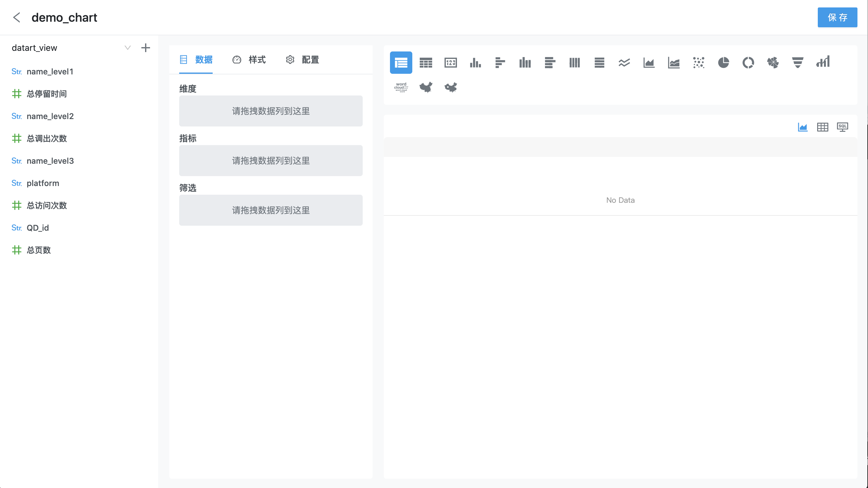Pick the scatter plot chart icon
Image resolution: width=868 pixels, height=488 pixels.
[698, 62]
